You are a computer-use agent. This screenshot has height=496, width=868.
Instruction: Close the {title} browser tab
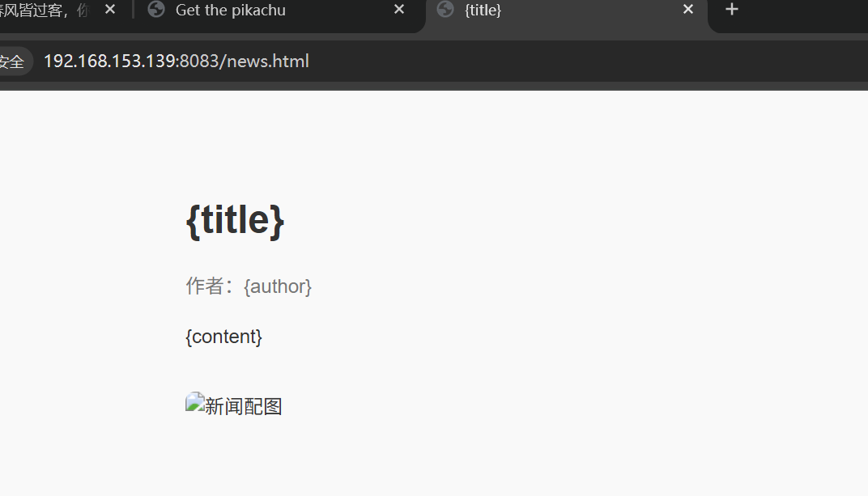click(x=688, y=10)
